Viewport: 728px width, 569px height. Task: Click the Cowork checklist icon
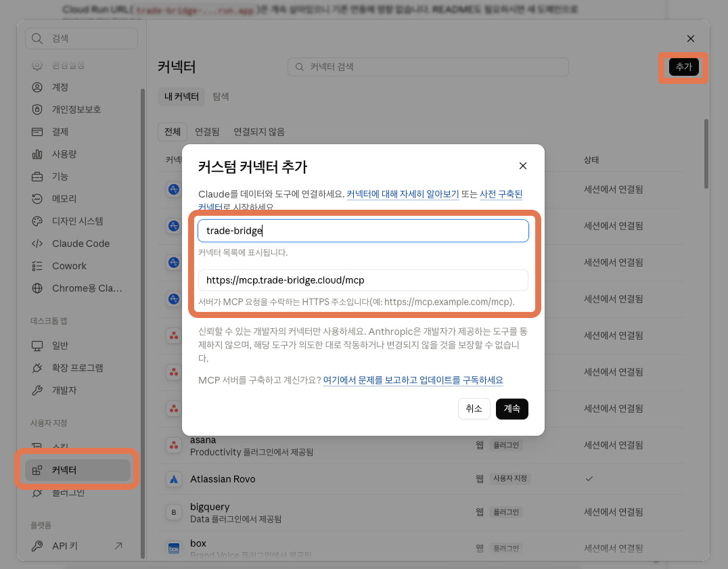coord(37,266)
